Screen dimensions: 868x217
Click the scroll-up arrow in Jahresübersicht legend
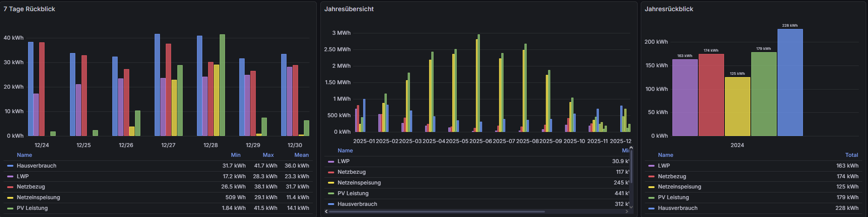coord(631,148)
